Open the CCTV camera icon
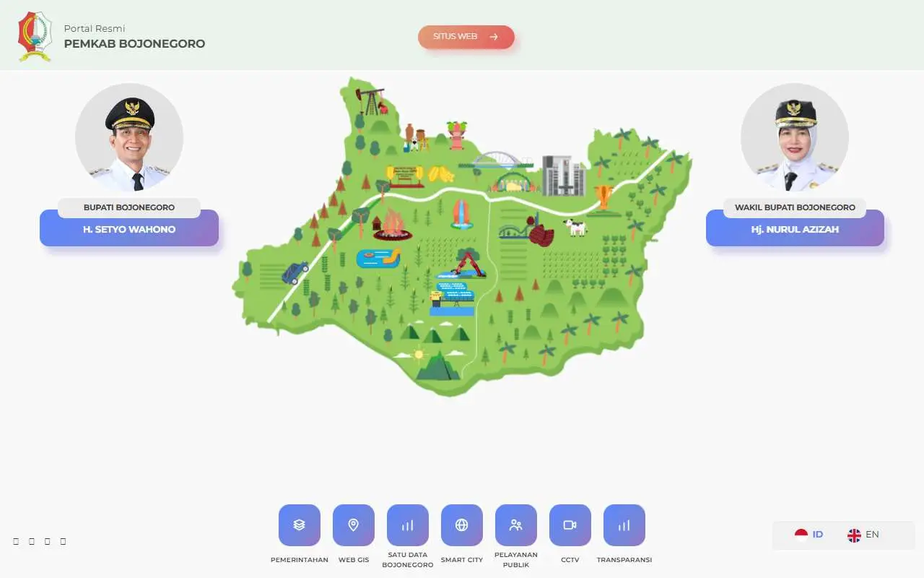 point(570,525)
